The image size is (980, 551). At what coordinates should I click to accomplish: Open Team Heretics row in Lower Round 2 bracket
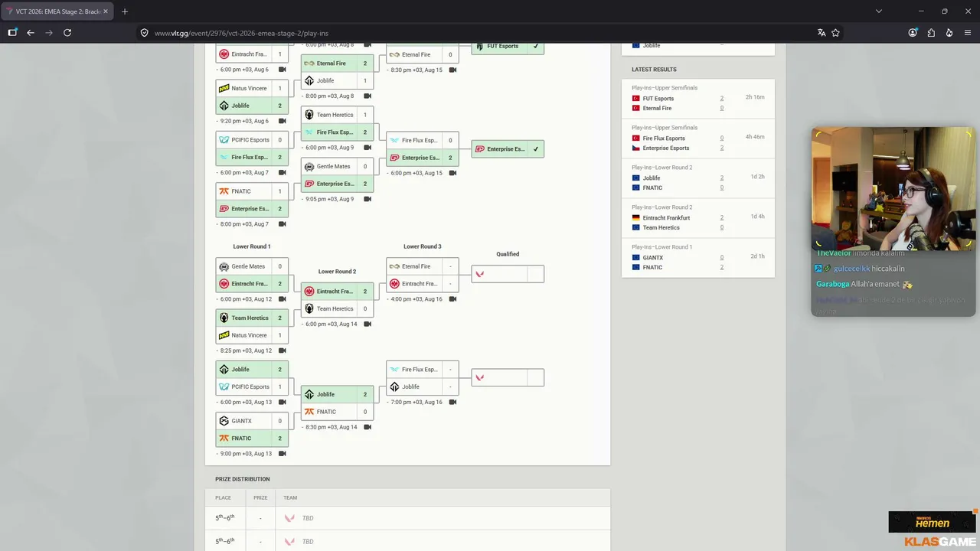(337, 308)
